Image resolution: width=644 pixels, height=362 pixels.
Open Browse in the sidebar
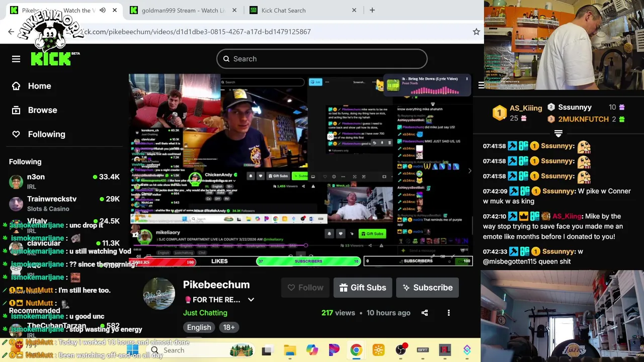tap(35, 110)
